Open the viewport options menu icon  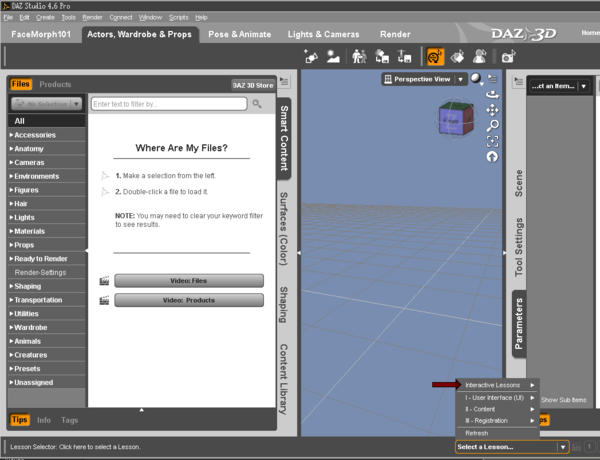coord(493,79)
